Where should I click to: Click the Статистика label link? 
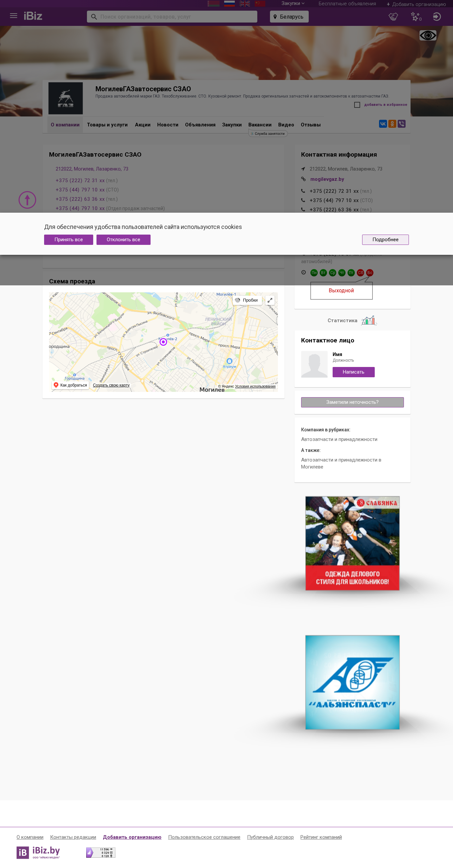[x=342, y=321]
